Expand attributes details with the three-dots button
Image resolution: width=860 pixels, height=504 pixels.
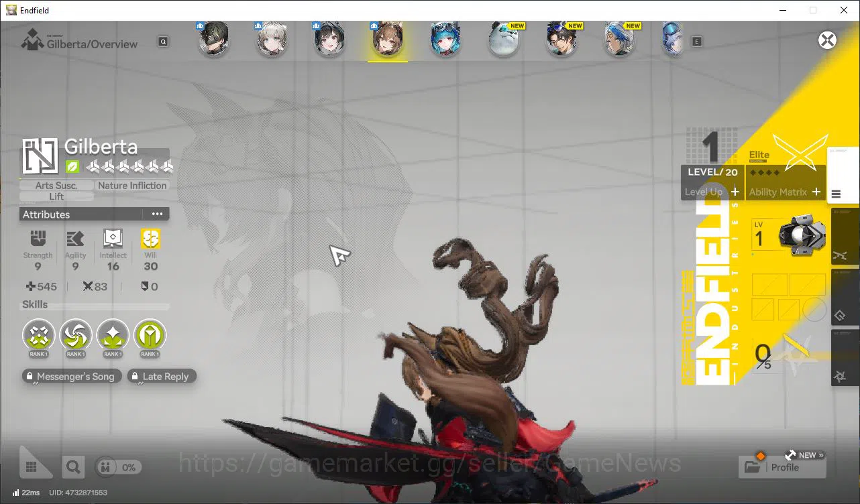[x=157, y=214]
